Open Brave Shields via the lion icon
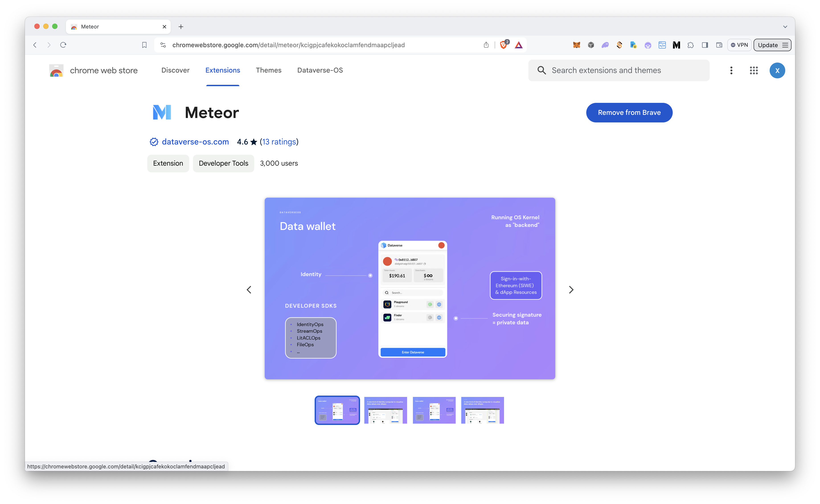The image size is (820, 504). coord(503,45)
